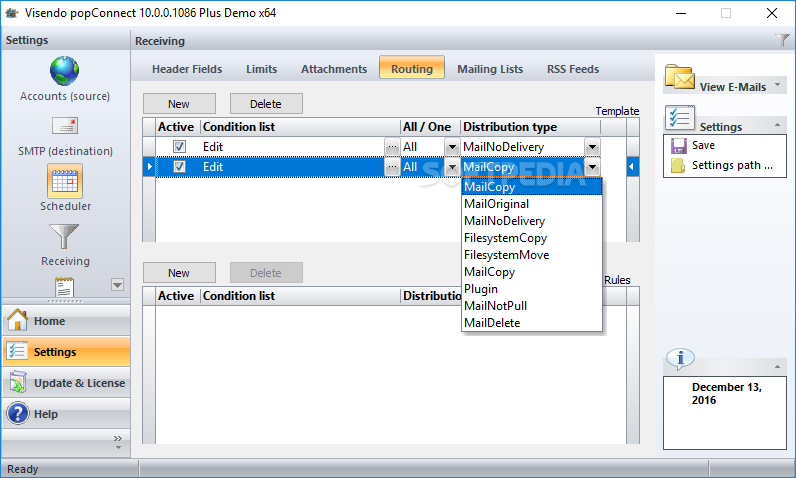Open condition list editor for first row
796x478 pixels.
pos(392,147)
